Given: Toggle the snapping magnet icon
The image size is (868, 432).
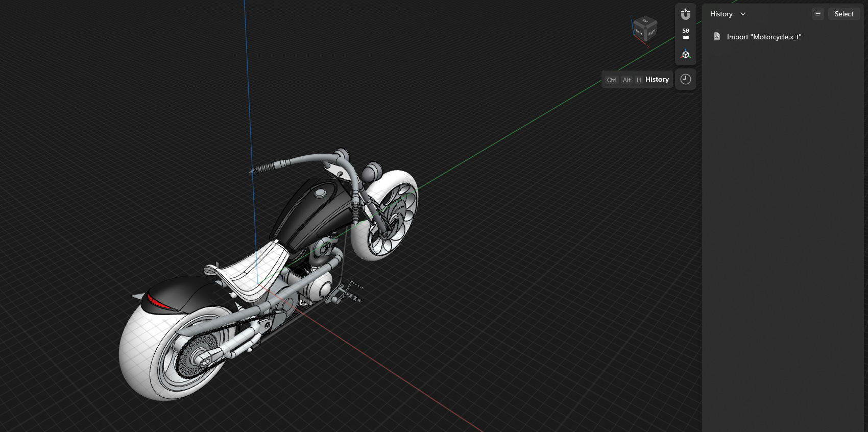Looking at the screenshot, I should click(686, 14).
